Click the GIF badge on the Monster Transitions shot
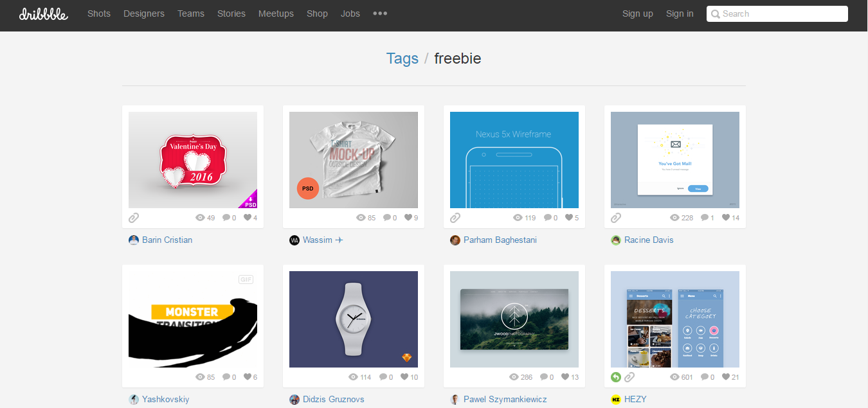The image size is (868, 408). tap(245, 279)
